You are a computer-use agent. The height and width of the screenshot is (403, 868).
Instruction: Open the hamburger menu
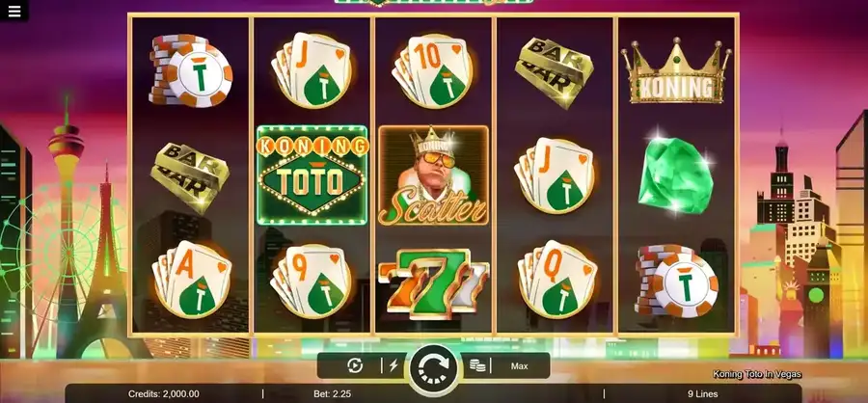(x=14, y=12)
